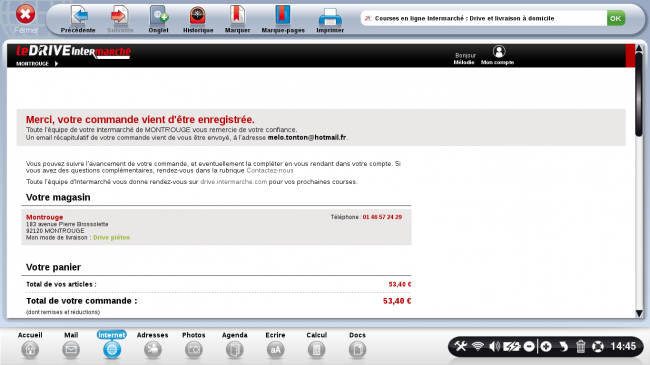This screenshot has height=365, width=650.
Task: Click scrollbar down arrow
Action: pos(639,314)
